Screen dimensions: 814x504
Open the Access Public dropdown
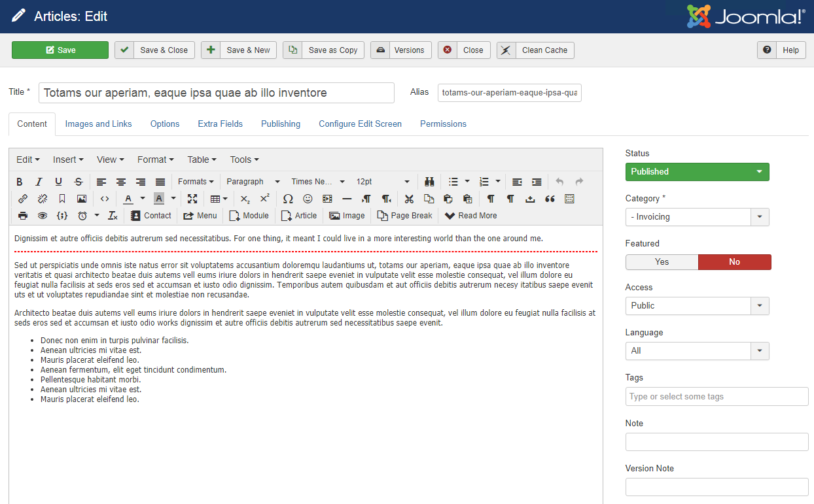click(698, 306)
